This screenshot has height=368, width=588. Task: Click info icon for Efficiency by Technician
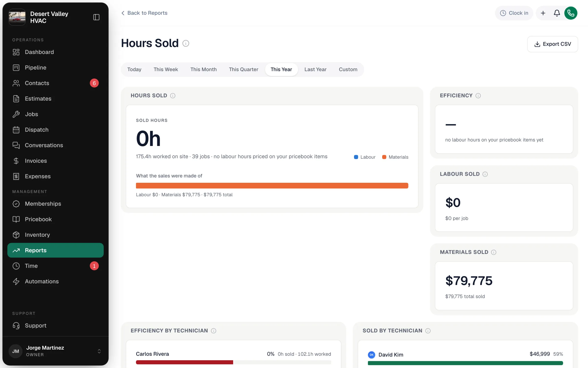pyautogui.click(x=214, y=331)
